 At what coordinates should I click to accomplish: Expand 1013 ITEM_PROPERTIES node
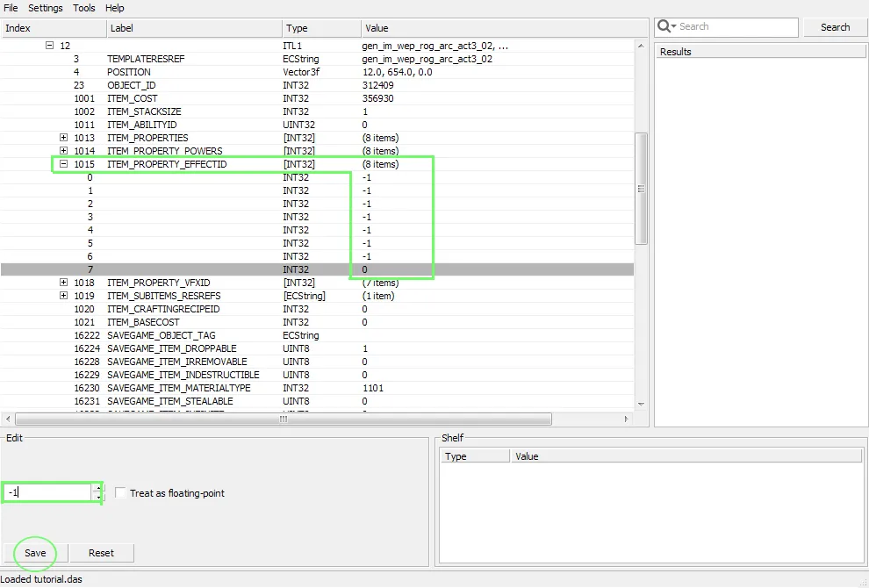63,138
